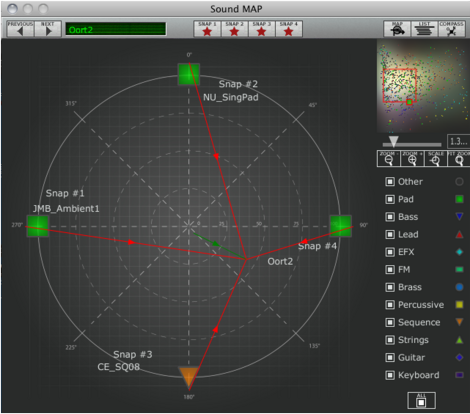
Task: Toggle the Keyboard category checkbox
Action: (390, 375)
